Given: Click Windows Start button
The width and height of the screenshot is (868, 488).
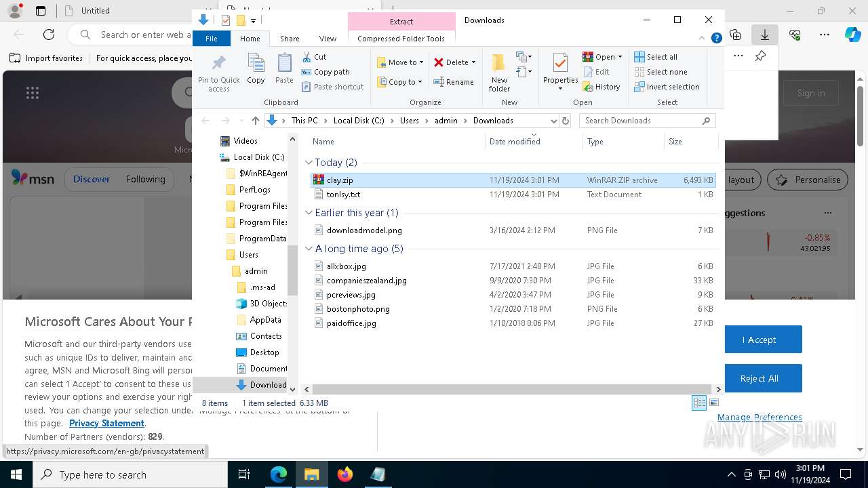Looking at the screenshot, I should 16,474.
